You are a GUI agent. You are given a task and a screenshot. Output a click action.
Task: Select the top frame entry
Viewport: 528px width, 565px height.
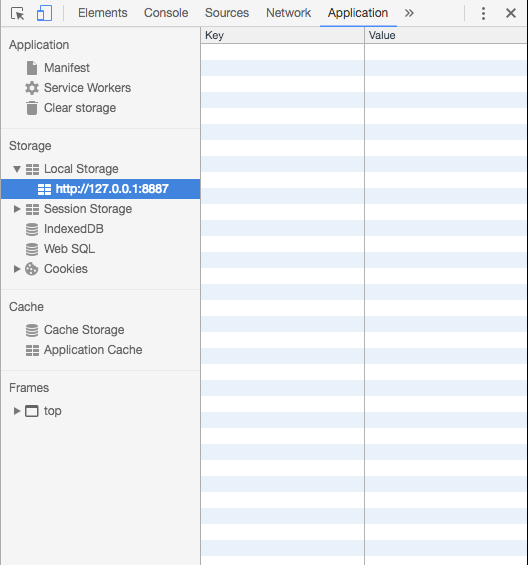[53, 411]
